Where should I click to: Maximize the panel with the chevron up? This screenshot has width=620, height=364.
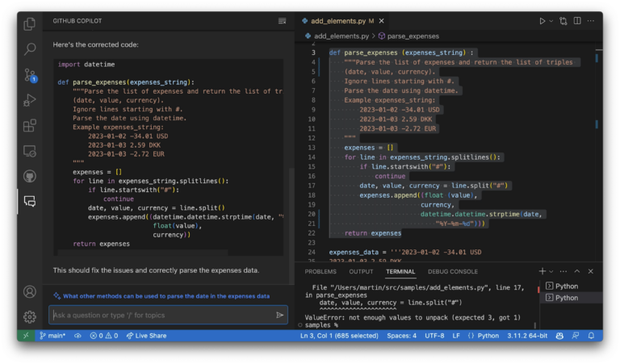577,271
